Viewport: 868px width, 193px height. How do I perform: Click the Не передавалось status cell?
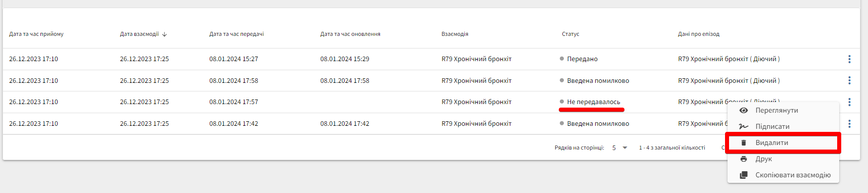(593, 102)
